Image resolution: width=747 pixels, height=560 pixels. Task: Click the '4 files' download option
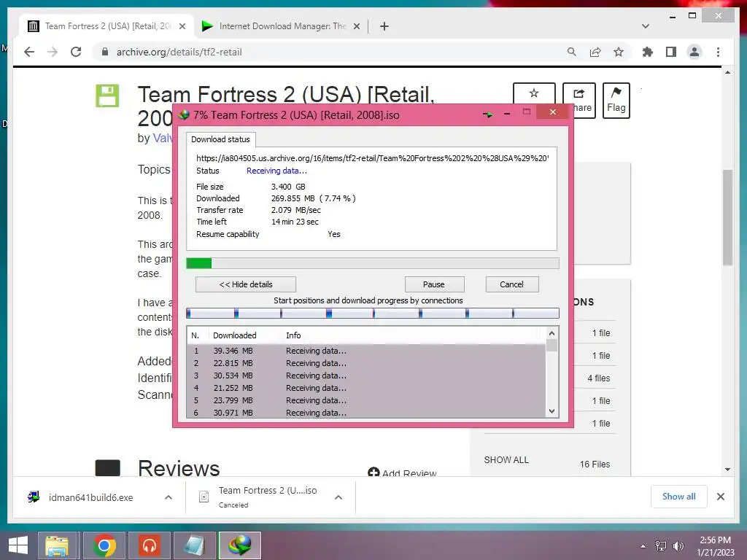[598, 378]
